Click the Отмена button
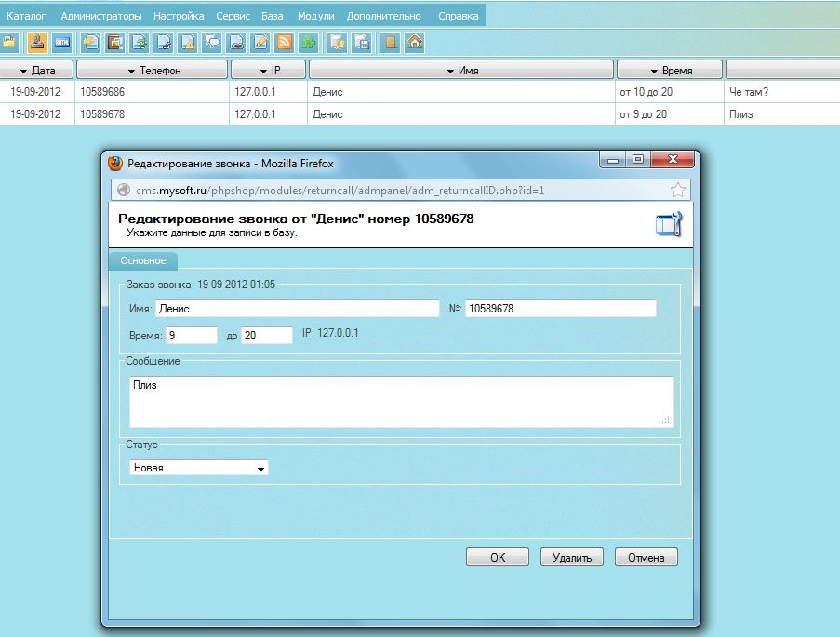 [647, 557]
